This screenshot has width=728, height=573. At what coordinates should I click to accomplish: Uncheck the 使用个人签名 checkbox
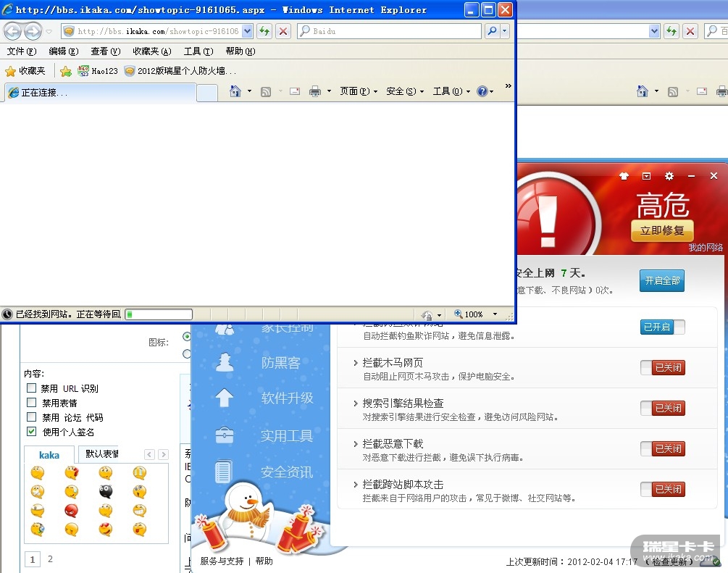tap(32, 431)
